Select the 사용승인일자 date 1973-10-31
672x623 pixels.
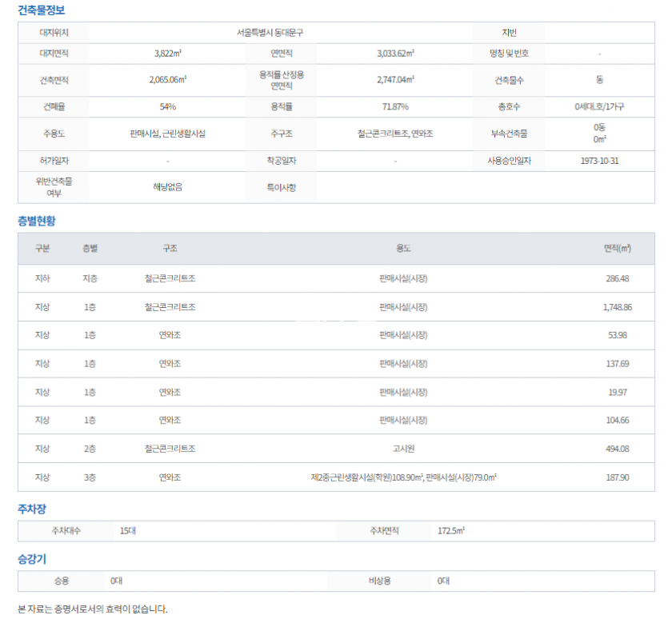tap(599, 161)
